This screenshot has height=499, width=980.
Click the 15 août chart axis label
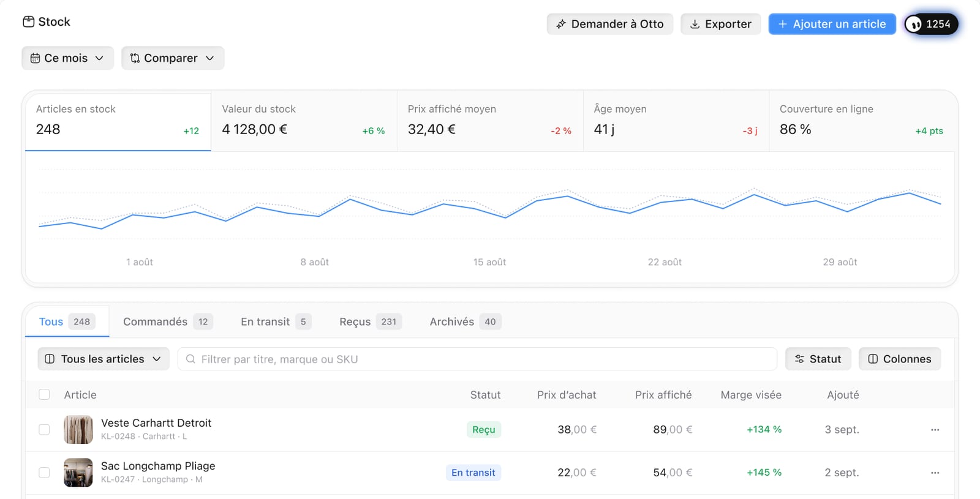point(489,262)
